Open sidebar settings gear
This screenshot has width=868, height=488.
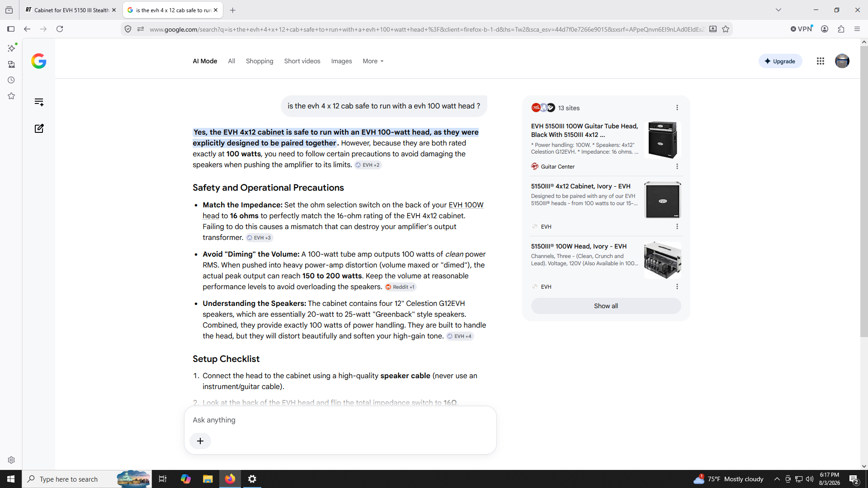coord(11,460)
